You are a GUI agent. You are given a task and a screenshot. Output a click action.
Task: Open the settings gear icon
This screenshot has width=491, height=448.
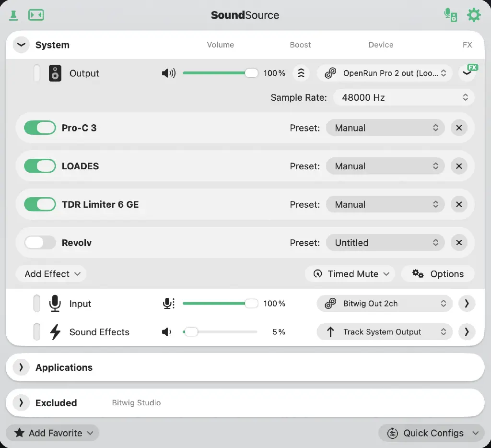pos(474,15)
